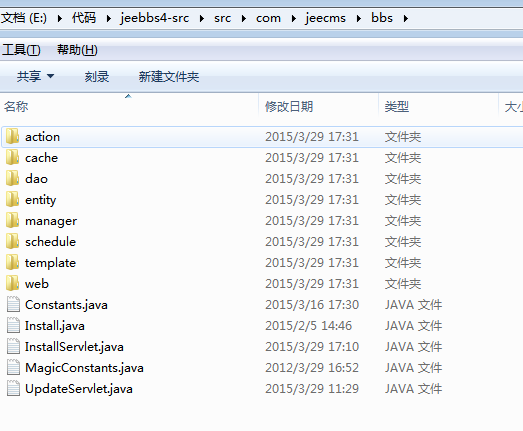
Task: Open the 工具(T) menu
Action: point(21,50)
